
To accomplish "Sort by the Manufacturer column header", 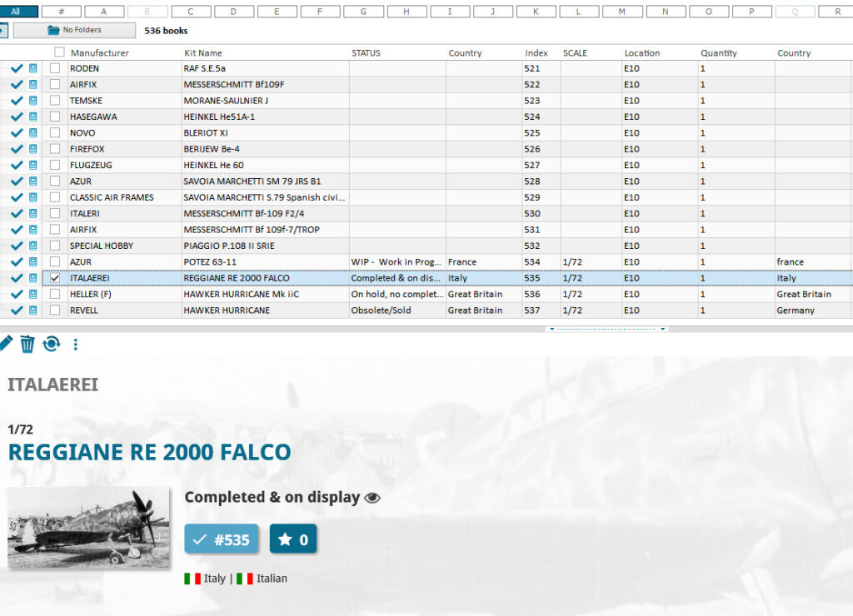I will coord(100,52).
